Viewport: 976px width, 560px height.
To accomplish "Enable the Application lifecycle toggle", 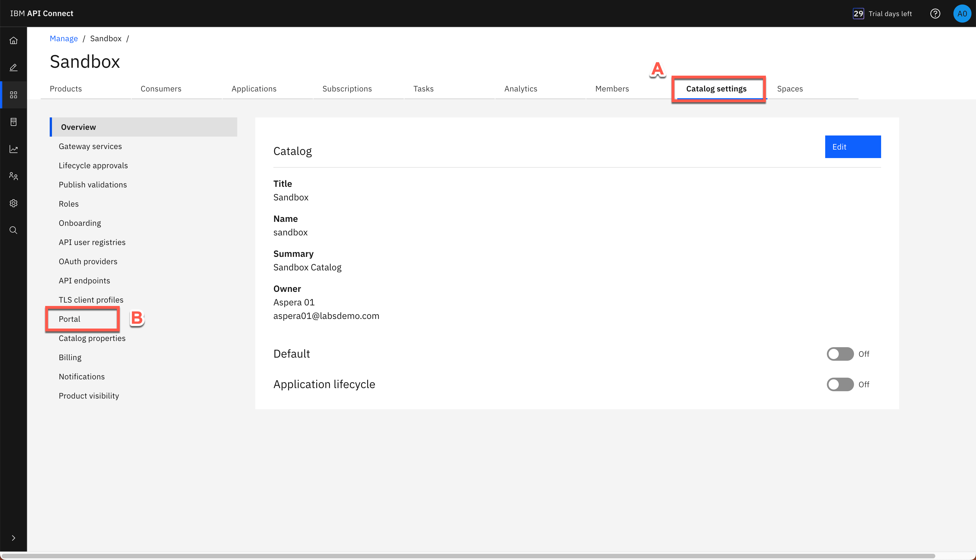I will pos(840,384).
